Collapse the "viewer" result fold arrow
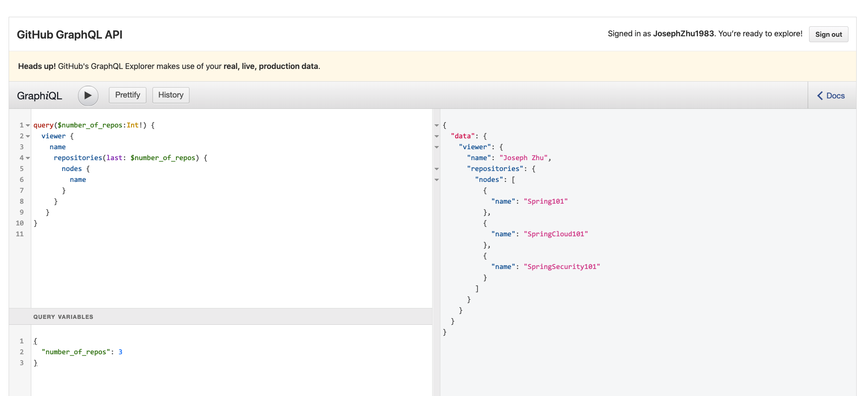868x396 pixels. [437, 147]
